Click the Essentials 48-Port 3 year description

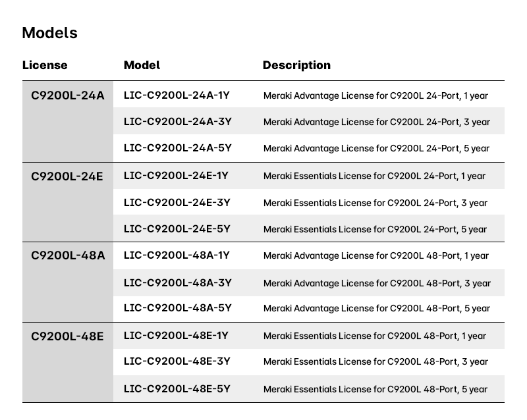click(x=375, y=362)
